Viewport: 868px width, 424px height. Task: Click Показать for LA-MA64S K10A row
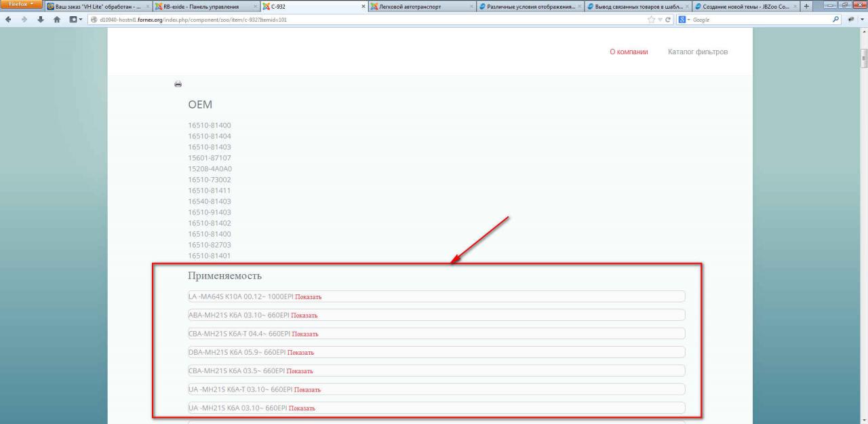pos(308,297)
